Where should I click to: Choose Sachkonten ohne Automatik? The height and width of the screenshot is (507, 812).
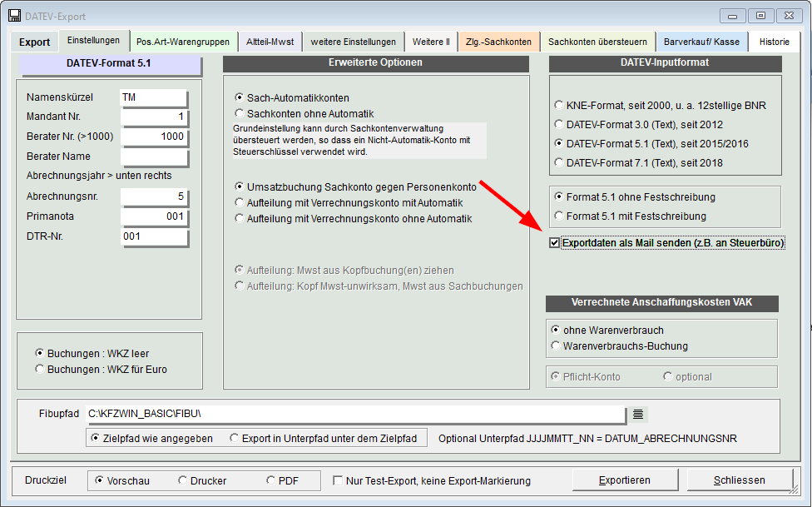304,113
